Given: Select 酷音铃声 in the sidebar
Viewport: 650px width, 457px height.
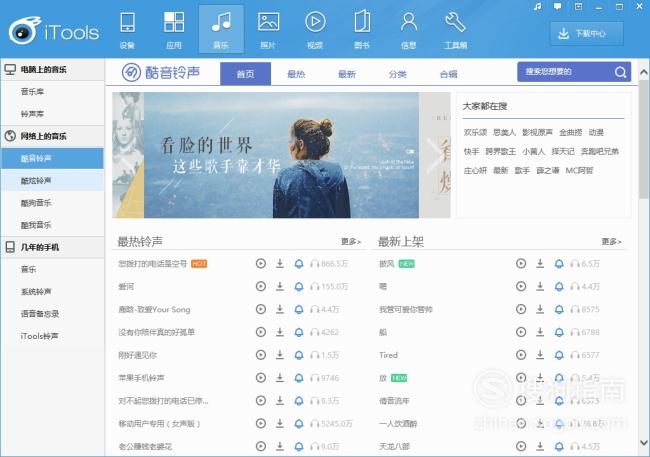Looking at the screenshot, I should point(52,158).
